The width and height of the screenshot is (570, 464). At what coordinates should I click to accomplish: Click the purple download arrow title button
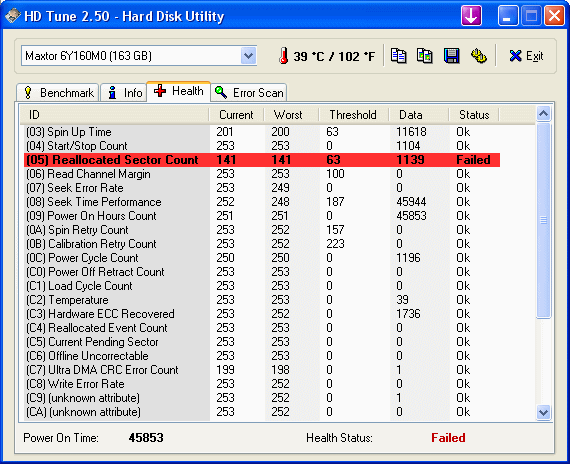(x=471, y=16)
